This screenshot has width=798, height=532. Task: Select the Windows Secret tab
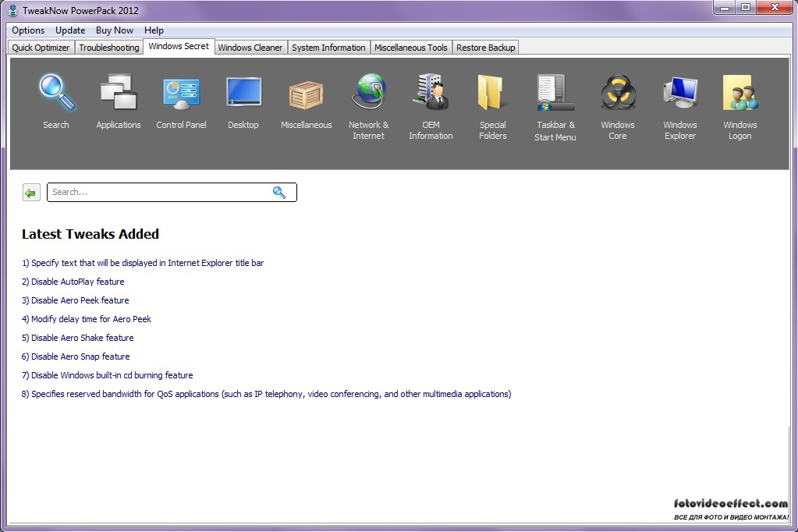tap(179, 46)
